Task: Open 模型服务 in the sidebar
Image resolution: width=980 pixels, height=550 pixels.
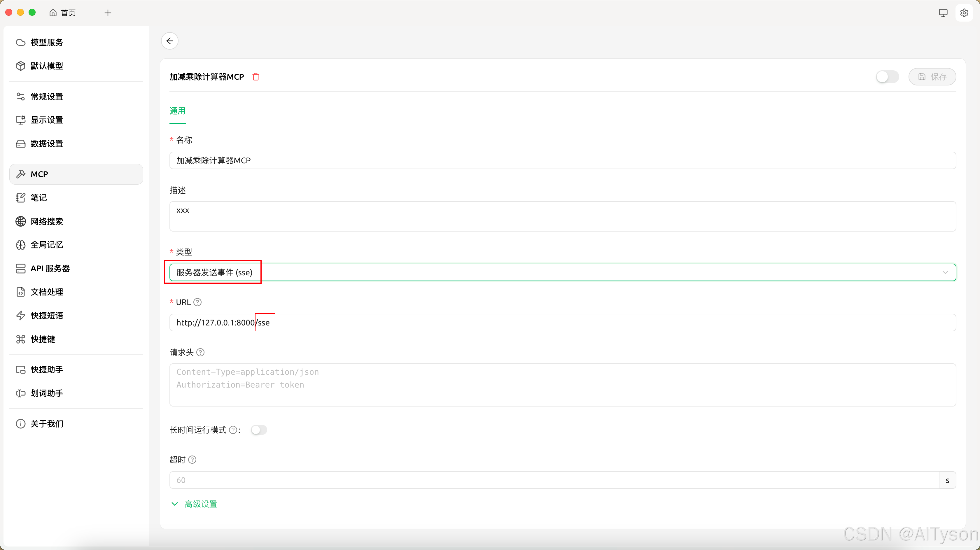Action: [47, 42]
